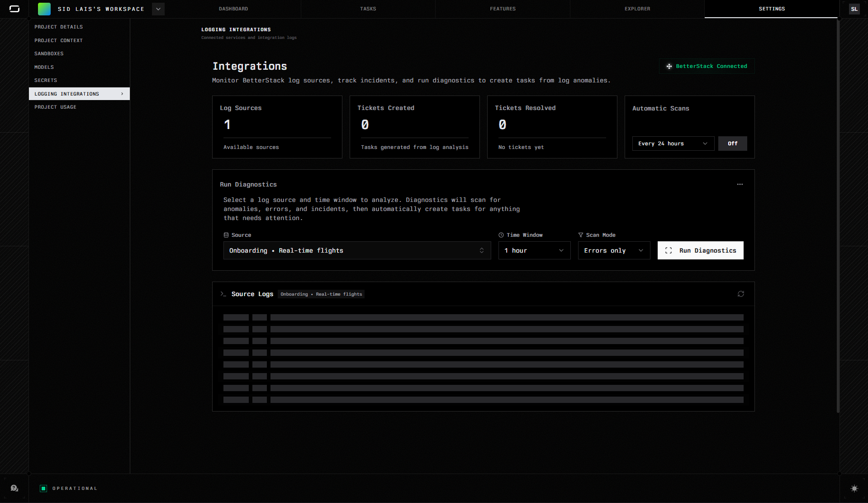The image size is (868, 503).
Task: Click the BetterStack Connected badge
Action: click(x=707, y=66)
